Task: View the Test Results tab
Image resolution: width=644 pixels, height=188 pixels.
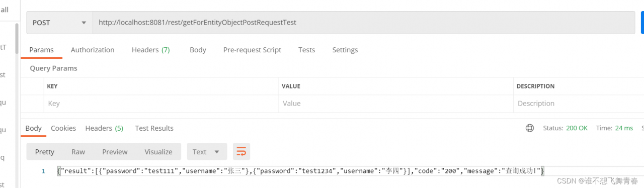Action: 154,128
